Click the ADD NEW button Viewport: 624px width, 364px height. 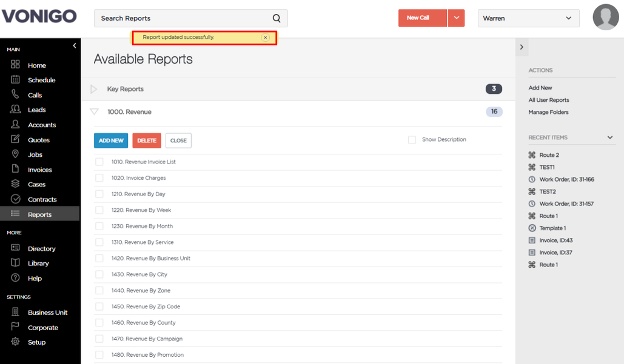point(111,141)
